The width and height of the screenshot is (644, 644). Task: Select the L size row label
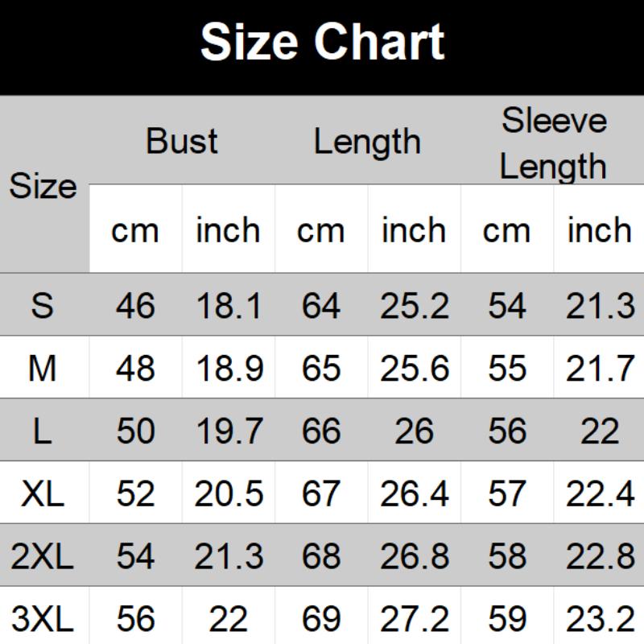click(43, 431)
